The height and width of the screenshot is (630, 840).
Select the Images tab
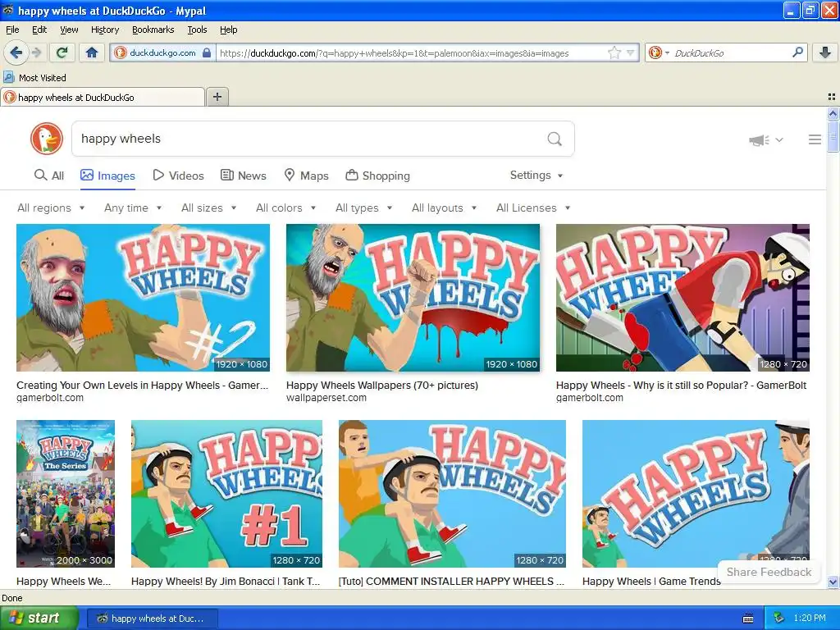[x=107, y=176]
